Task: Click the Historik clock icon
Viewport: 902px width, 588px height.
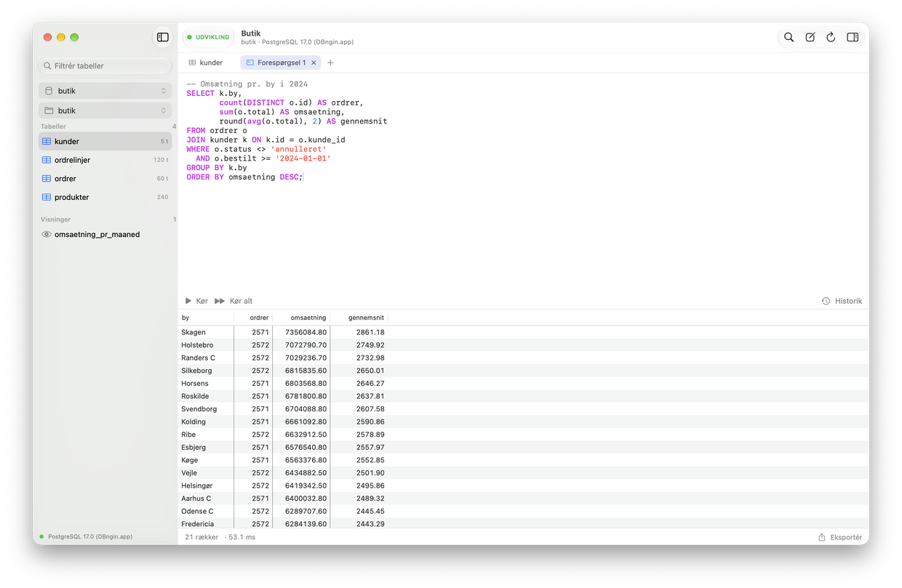Action: click(826, 301)
